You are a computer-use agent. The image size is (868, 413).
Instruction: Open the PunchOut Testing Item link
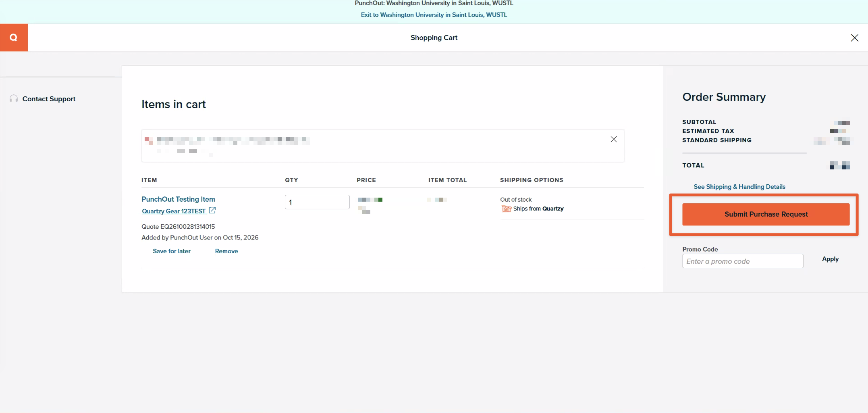coord(178,199)
